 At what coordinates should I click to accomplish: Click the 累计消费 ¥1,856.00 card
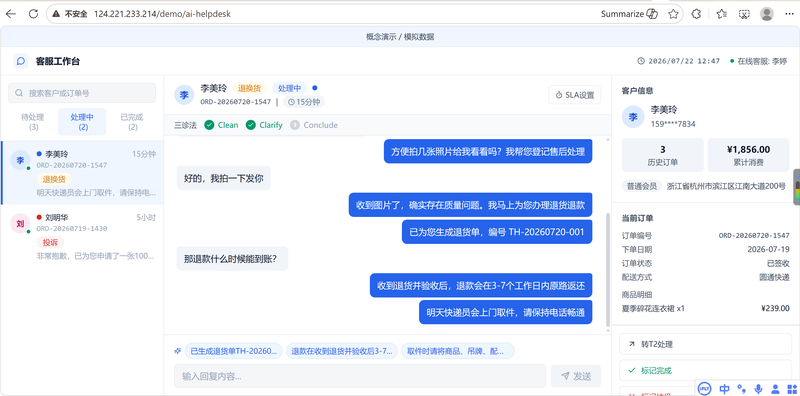coord(748,155)
